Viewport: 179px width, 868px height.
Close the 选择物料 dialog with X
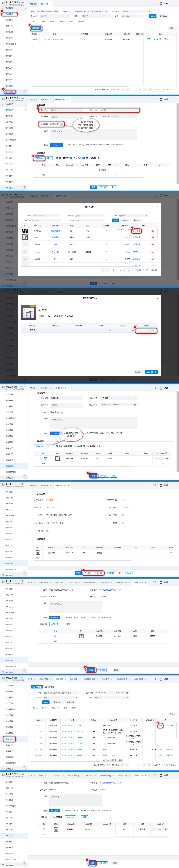[157, 207]
